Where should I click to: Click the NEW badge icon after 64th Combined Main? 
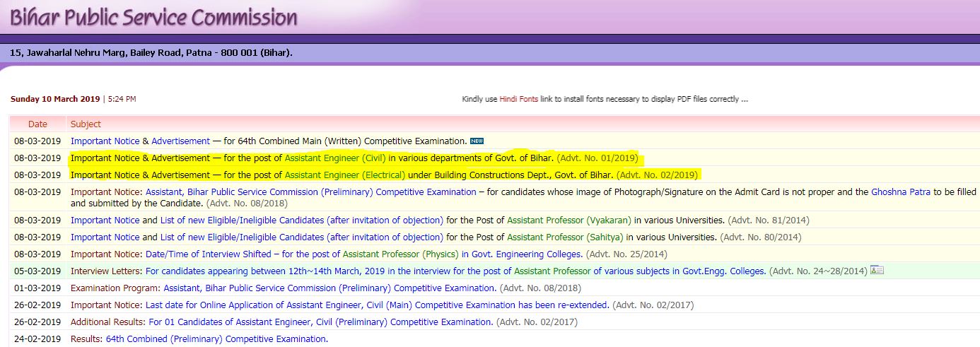(477, 141)
